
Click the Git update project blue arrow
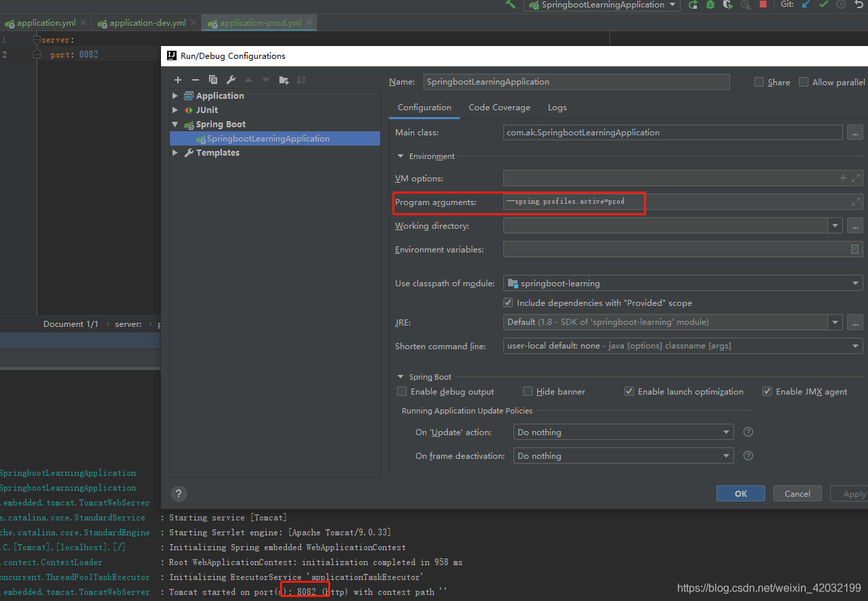click(806, 4)
